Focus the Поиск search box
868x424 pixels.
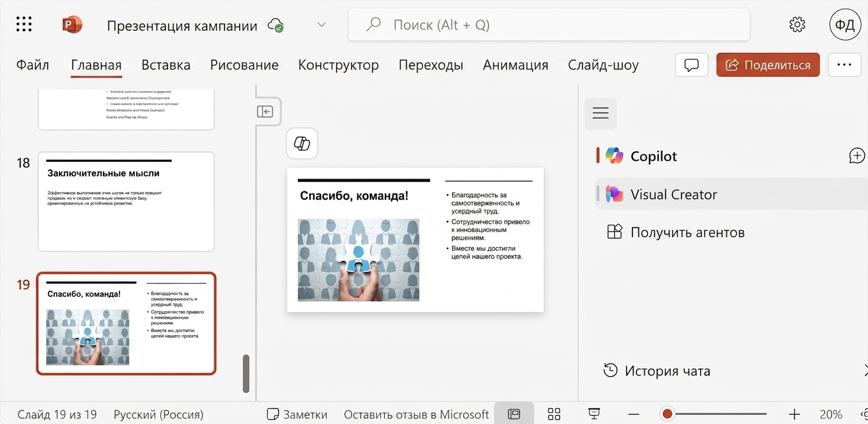[x=549, y=25]
